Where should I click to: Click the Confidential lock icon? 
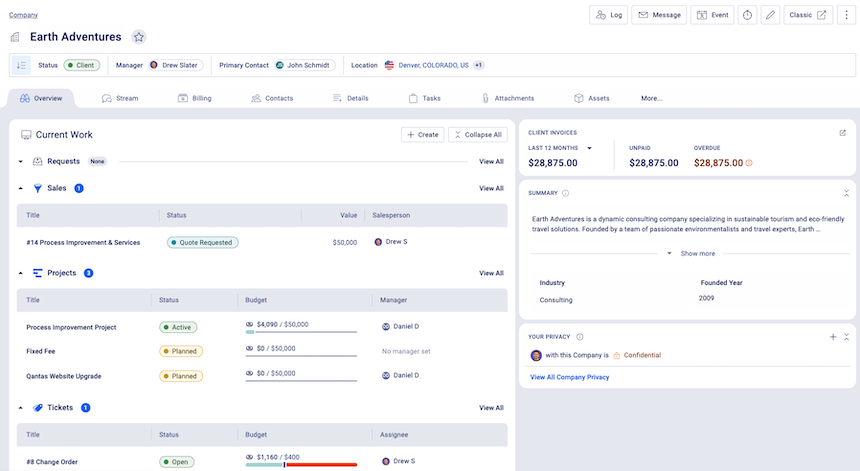[x=616, y=355]
